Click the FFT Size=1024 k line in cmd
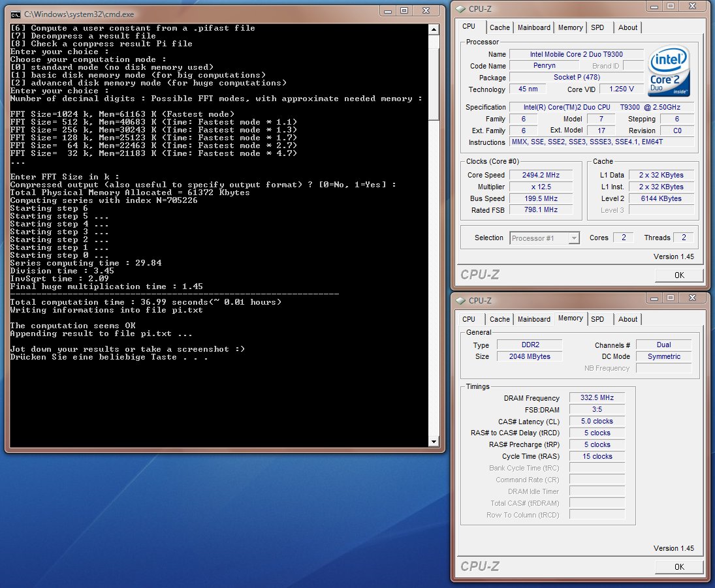715x588 pixels. tap(122, 114)
